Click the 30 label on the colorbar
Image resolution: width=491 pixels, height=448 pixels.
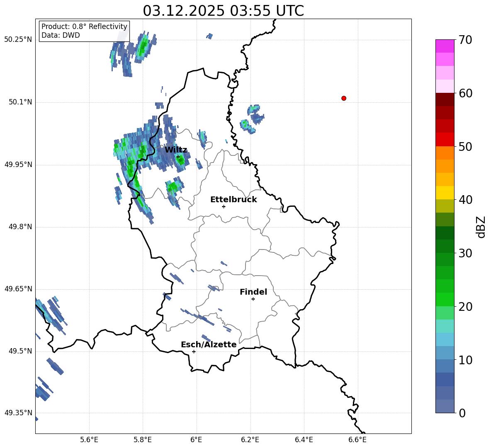(465, 253)
